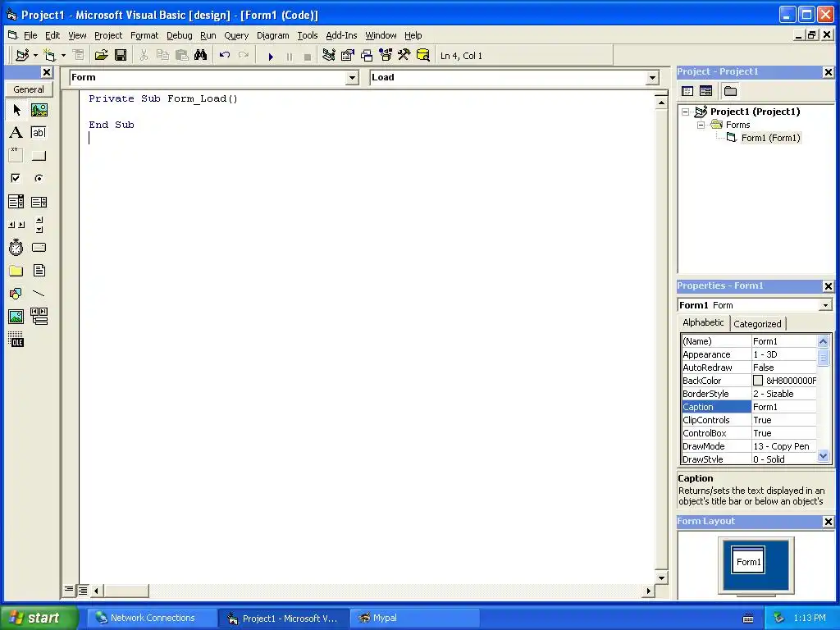Open Form Layout Window from toolbar

tap(367, 55)
